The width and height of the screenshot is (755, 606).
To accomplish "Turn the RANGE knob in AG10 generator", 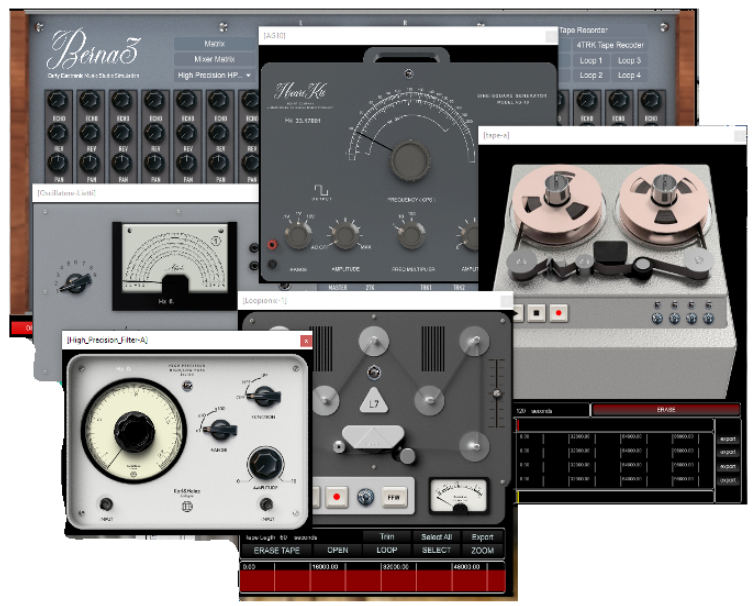I will point(298,235).
